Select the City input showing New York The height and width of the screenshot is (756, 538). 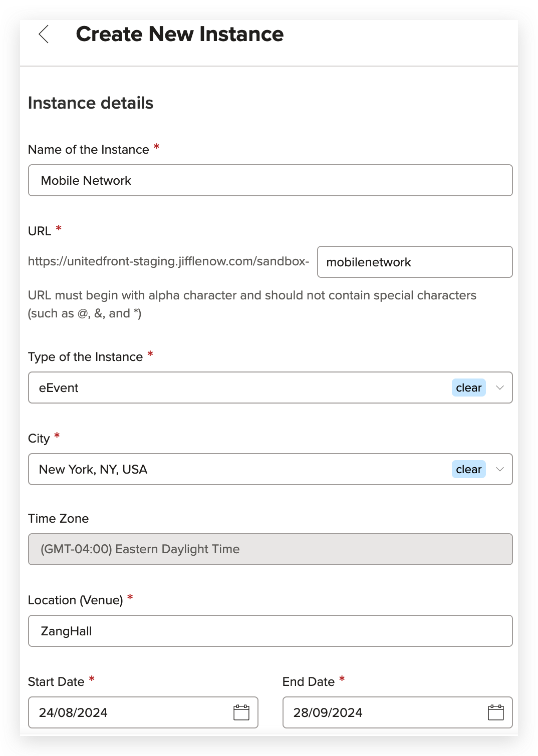click(x=200, y=469)
